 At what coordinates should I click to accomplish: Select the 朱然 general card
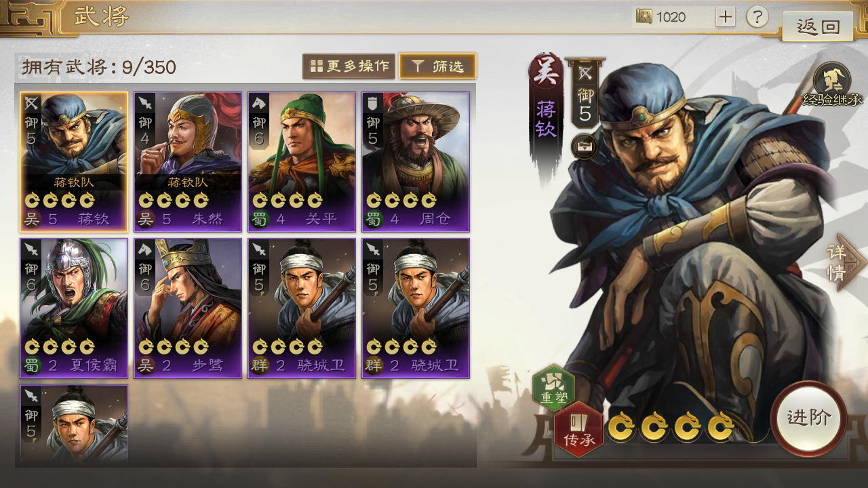pos(188,162)
